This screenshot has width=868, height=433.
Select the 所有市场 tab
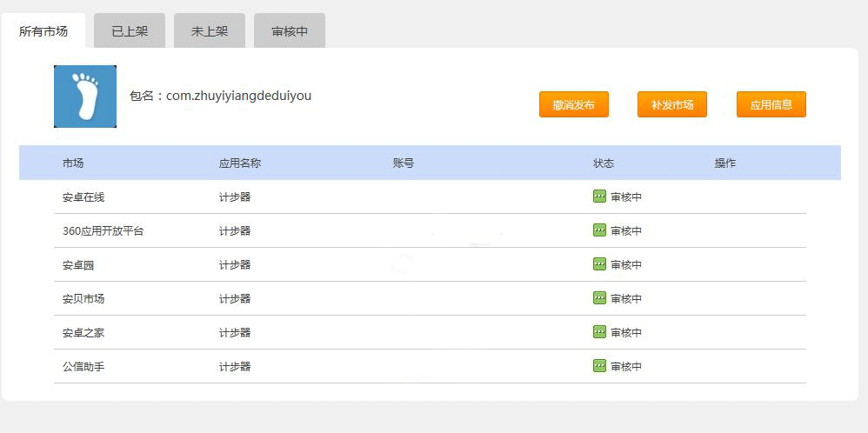43,31
